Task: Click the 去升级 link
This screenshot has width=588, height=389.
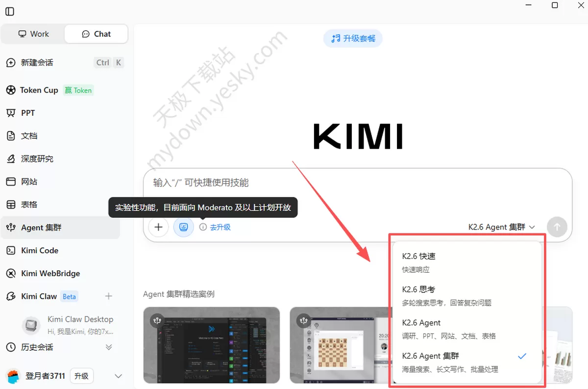Action: pyautogui.click(x=220, y=227)
